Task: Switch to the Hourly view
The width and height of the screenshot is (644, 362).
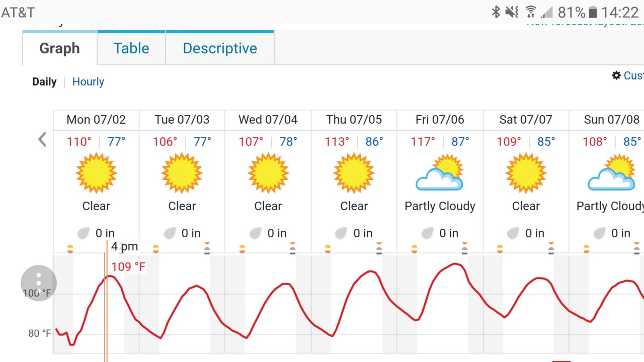Action: coord(88,81)
